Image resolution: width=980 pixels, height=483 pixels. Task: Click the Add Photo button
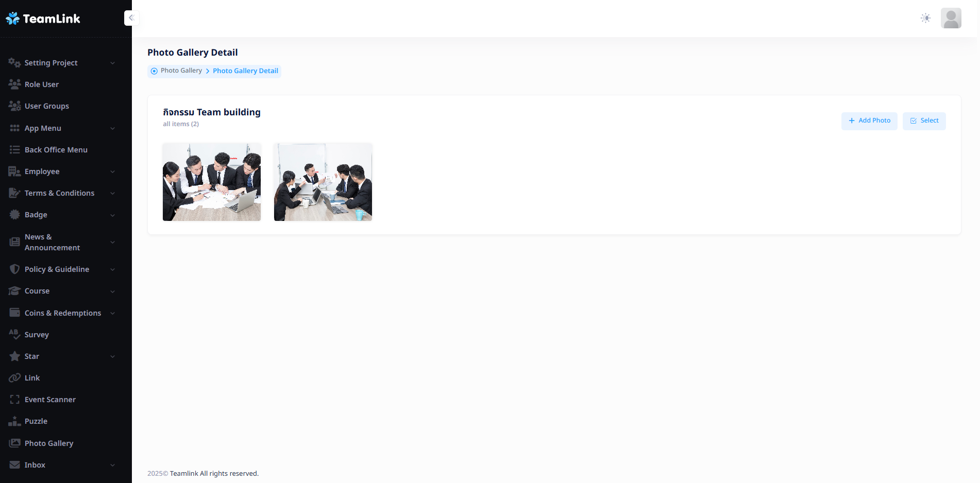coord(869,121)
